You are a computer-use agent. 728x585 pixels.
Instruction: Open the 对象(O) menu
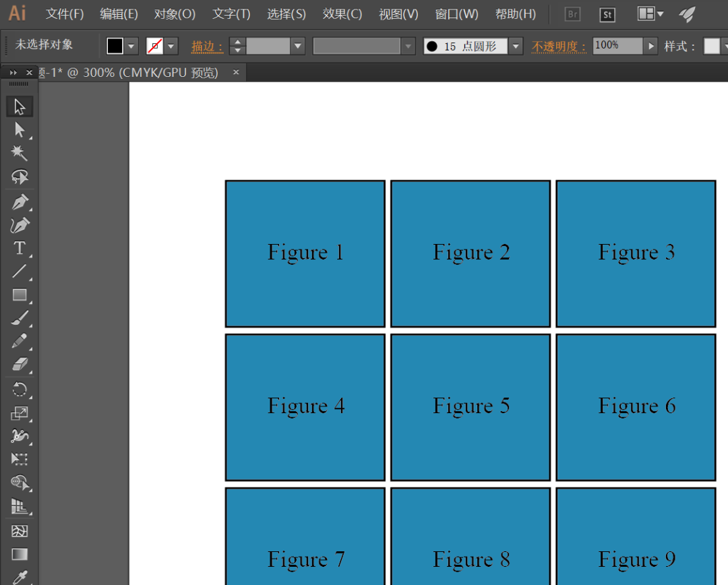tap(175, 14)
